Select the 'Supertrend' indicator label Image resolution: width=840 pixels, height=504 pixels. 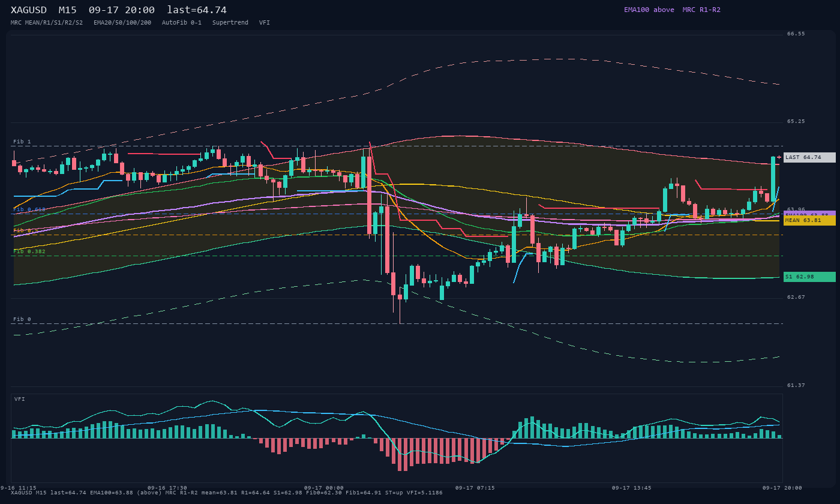point(230,23)
